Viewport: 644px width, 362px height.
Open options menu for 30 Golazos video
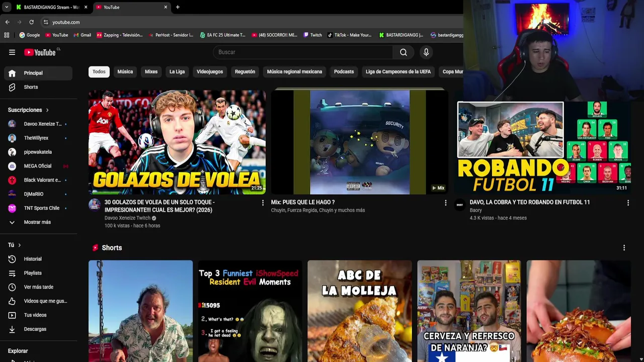[263, 203]
